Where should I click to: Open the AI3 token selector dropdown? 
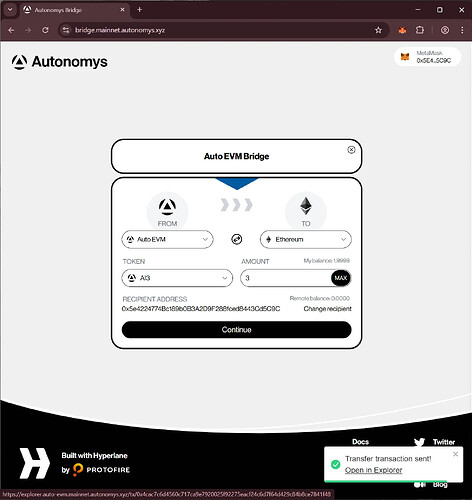point(177,278)
